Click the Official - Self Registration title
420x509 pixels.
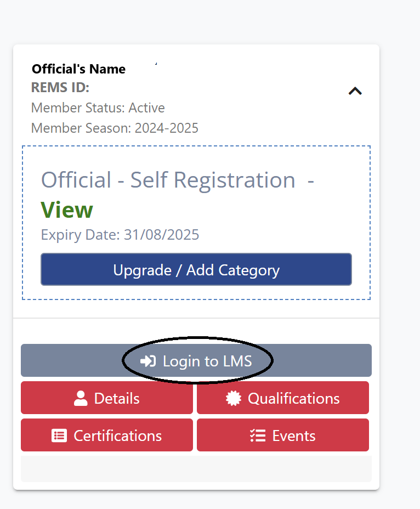(168, 180)
